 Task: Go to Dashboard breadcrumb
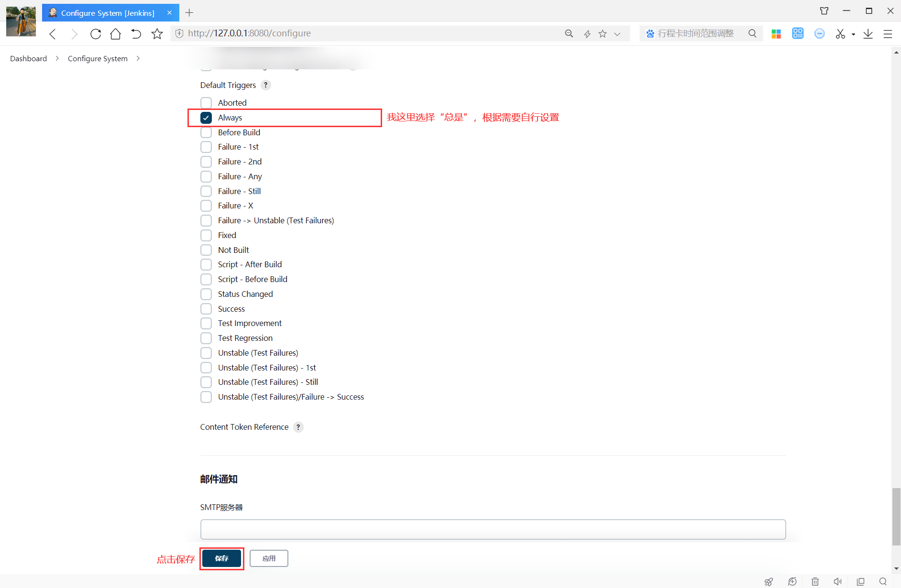pos(29,58)
